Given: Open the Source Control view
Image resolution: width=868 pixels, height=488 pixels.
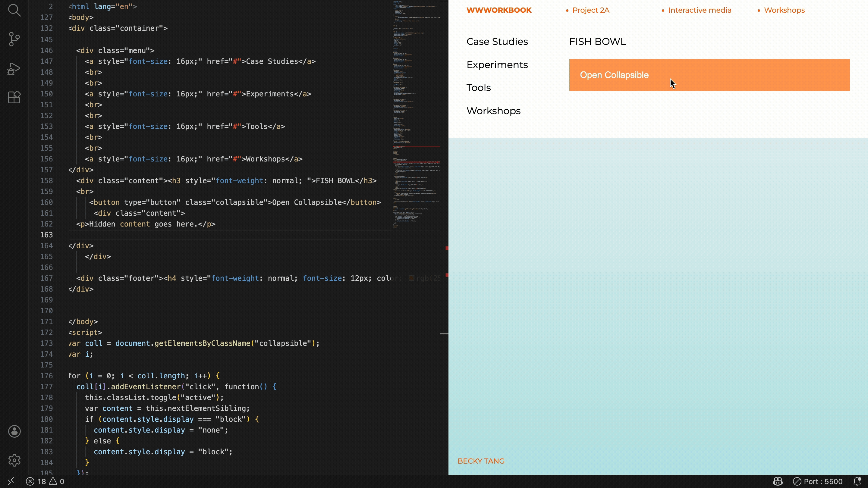Looking at the screenshot, I should click(x=14, y=39).
